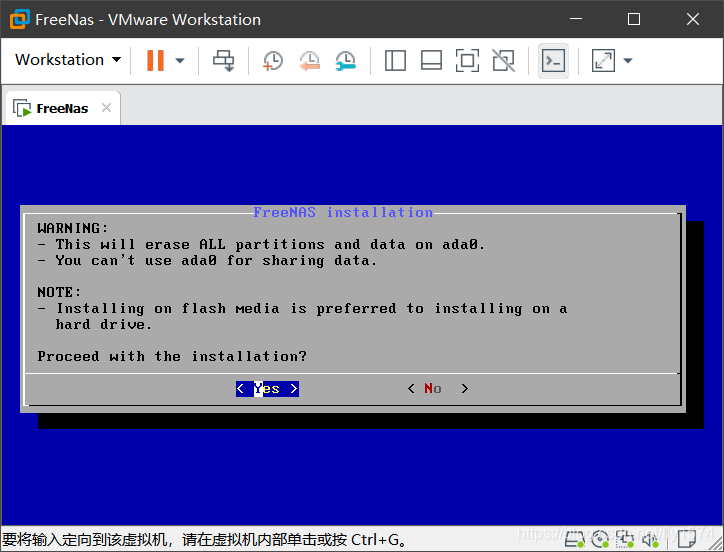
Task: Maximize the VMware Workstation window
Action: click(634, 19)
